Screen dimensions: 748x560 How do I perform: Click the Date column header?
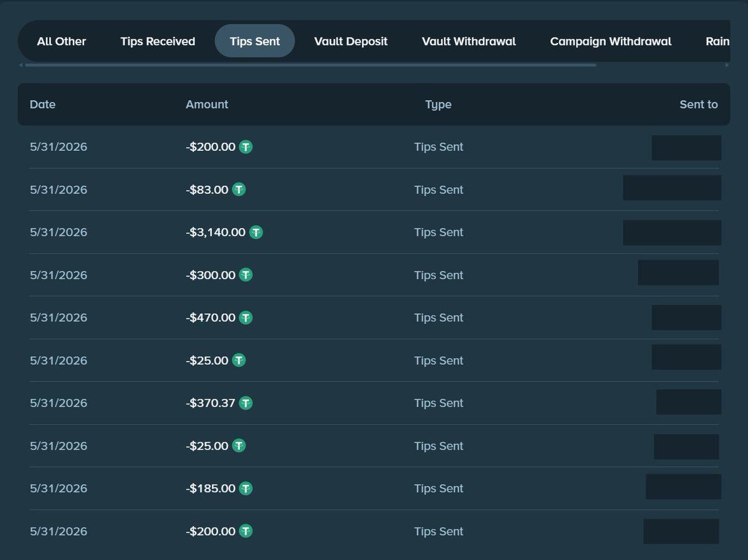pos(42,105)
